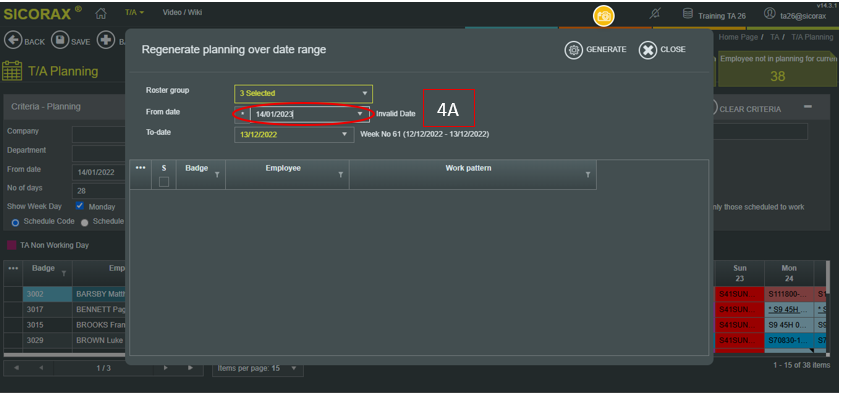Click the plus icon in toolbar
This screenshot has width=841, height=393.
(x=106, y=40)
